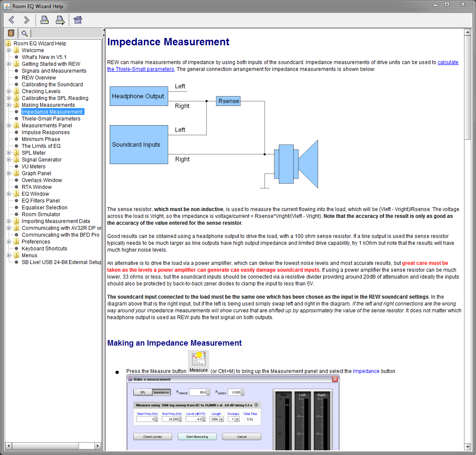This screenshot has height=455, width=476.
Task: Switch to the search tab
Action: click(25, 33)
